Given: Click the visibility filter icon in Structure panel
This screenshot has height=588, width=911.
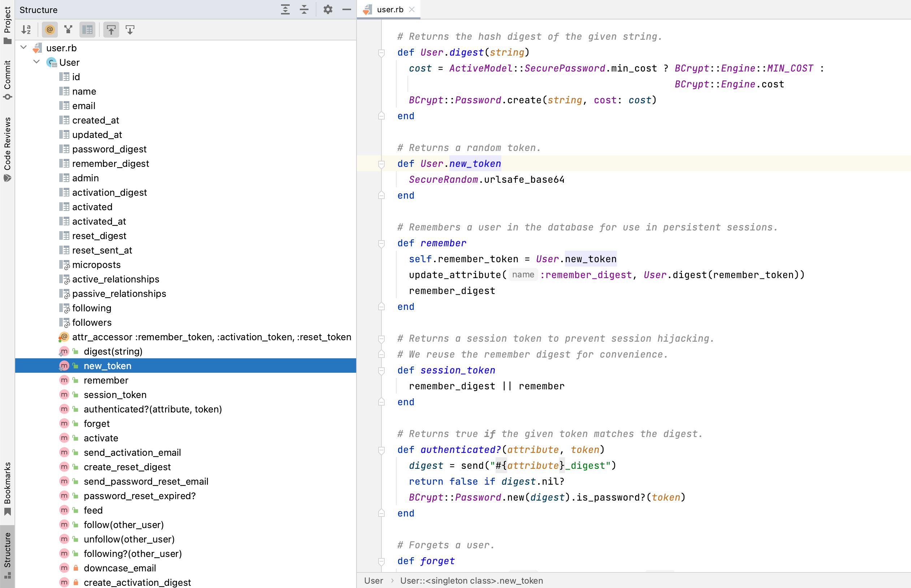Looking at the screenshot, I should coord(70,29).
